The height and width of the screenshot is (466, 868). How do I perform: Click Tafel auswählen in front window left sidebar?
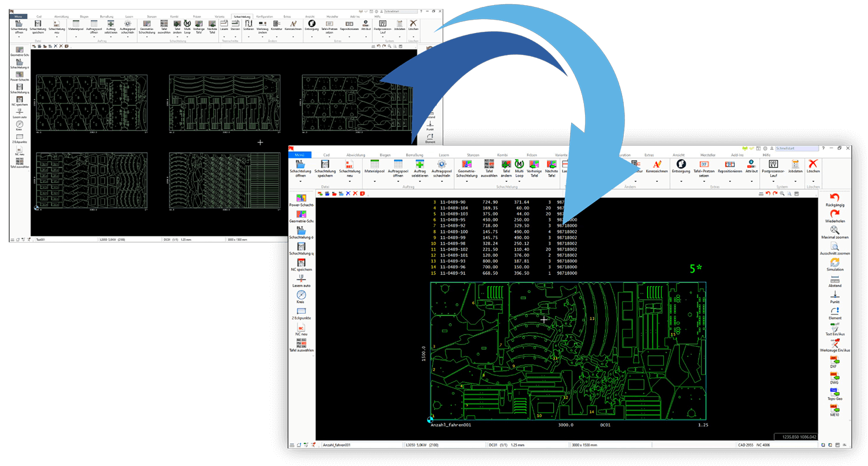[x=301, y=346]
